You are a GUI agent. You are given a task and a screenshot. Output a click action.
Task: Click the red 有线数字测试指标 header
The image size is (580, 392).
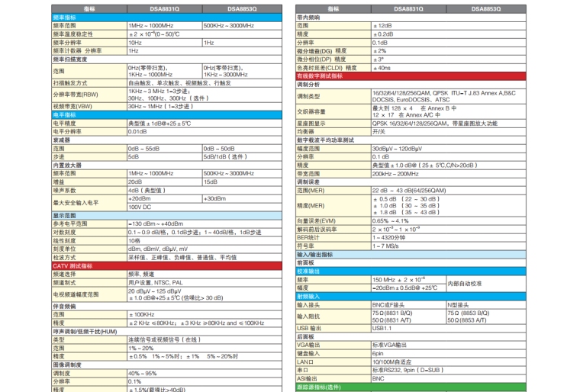pyautogui.click(x=321, y=76)
